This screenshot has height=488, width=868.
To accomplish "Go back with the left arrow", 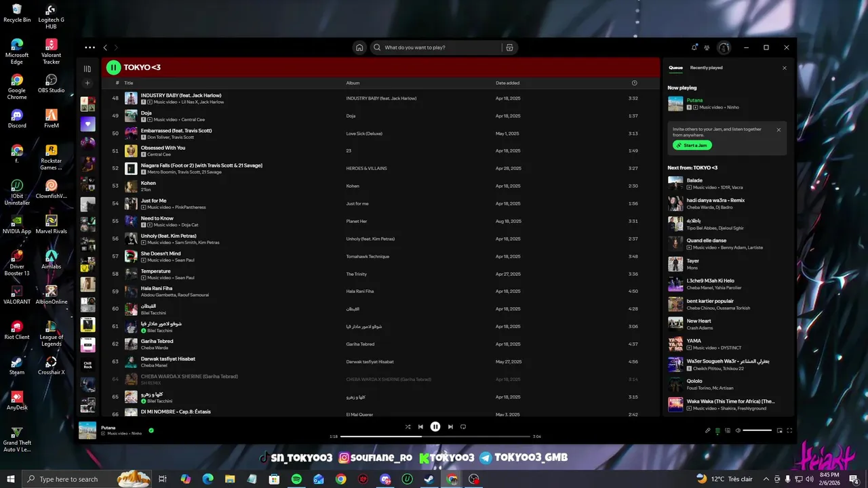I will pyautogui.click(x=105, y=47).
